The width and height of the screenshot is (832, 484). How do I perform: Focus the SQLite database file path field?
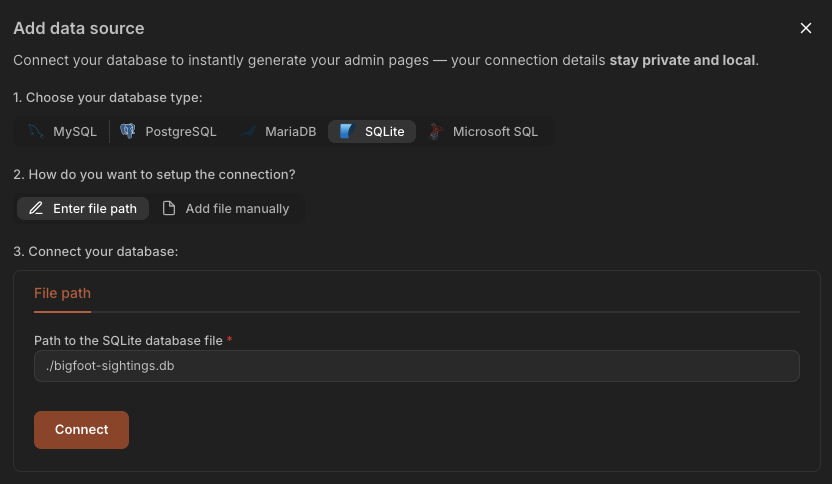click(x=417, y=366)
